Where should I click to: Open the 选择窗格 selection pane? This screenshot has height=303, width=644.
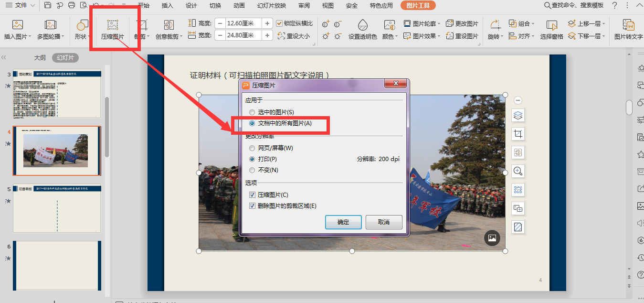tap(551, 25)
